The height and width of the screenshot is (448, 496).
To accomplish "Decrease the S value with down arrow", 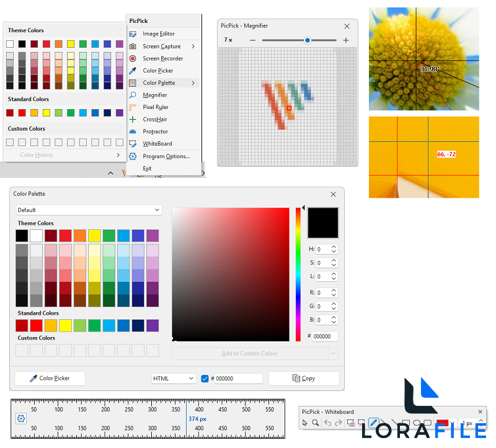I will (x=334, y=265).
